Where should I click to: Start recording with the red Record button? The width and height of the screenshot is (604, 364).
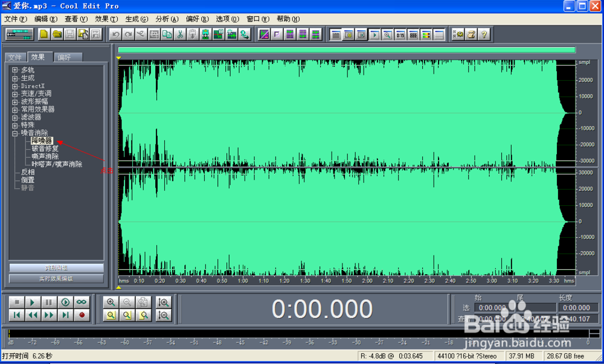82,315
